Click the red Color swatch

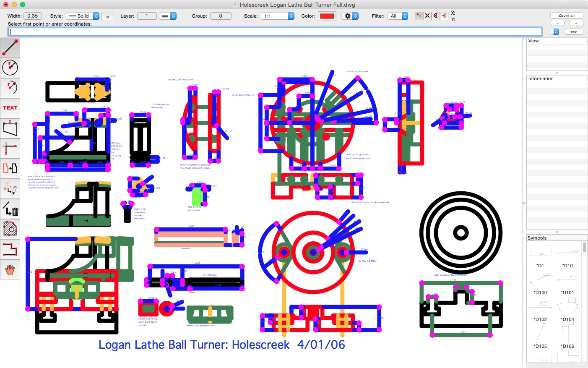327,16
